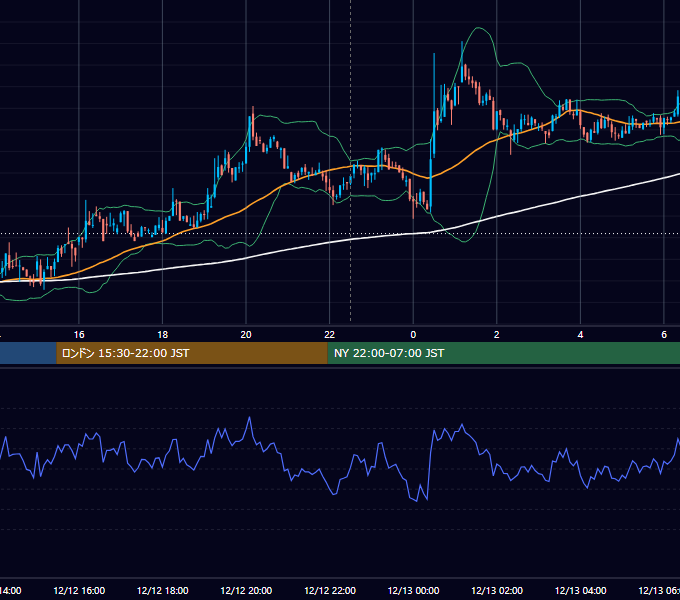Click the "12/13 00:00" bottom timestamp
This screenshot has width=680, height=600.
pyautogui.click(x=413, y=590)
